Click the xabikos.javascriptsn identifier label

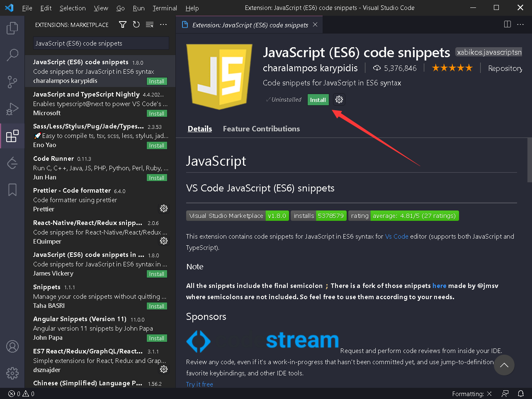pos(489,52)
